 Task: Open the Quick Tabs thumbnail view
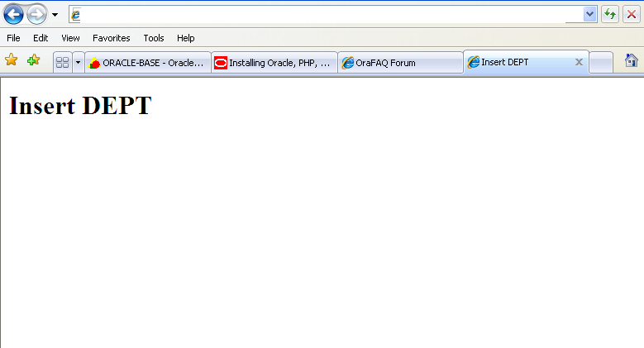coord(62,62)
